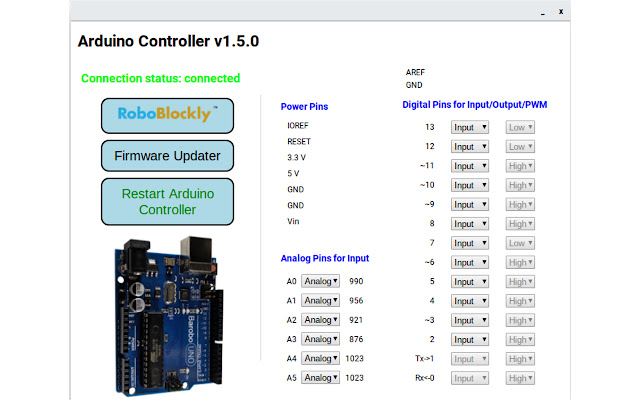Open pin ~9 mode dropdown
Image resolution: width=640 pixels, height=400 pixels.
tap(469, 204)
